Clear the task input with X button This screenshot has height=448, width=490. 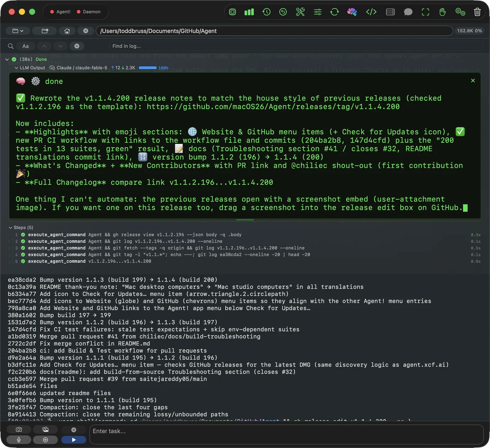point(73,429)
